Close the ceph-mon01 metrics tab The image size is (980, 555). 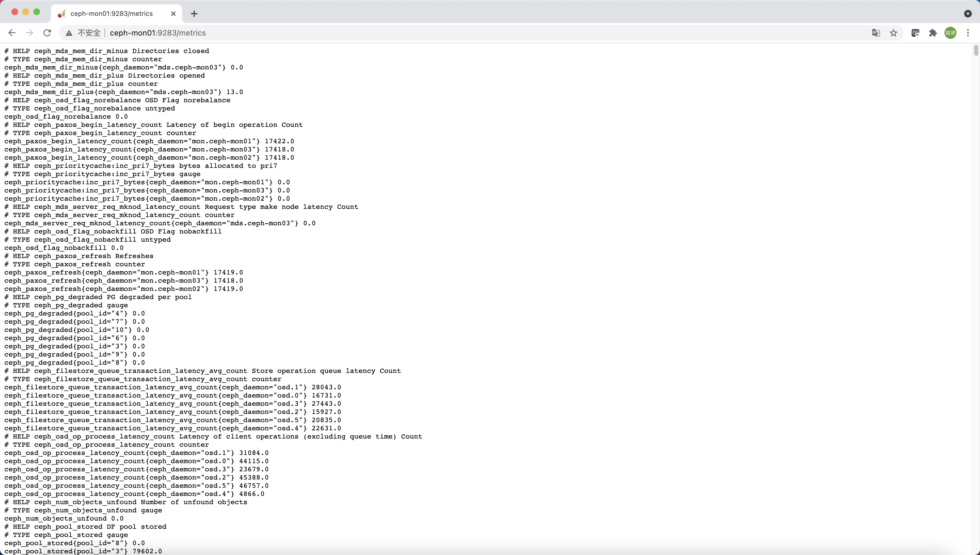pyautogui.click(x=173, y=14)
